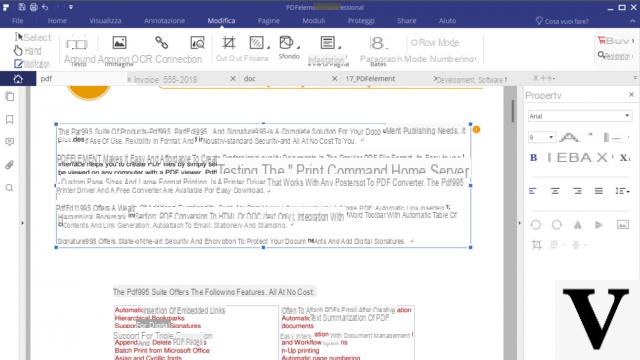Click the Add Text (Testo) icon

coord(76,44)
